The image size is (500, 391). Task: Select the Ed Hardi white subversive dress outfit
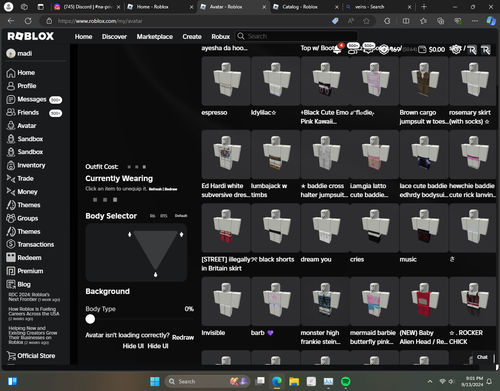226,154
